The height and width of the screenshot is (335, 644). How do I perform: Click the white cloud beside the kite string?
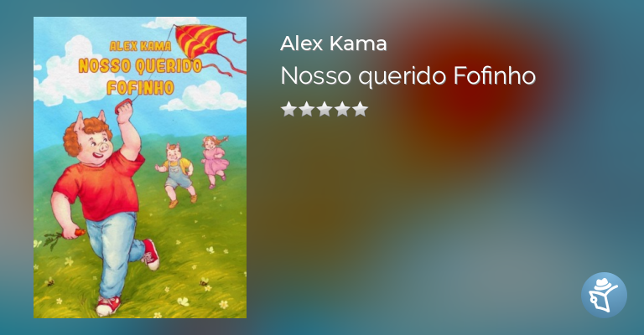(x=204, y=98)
